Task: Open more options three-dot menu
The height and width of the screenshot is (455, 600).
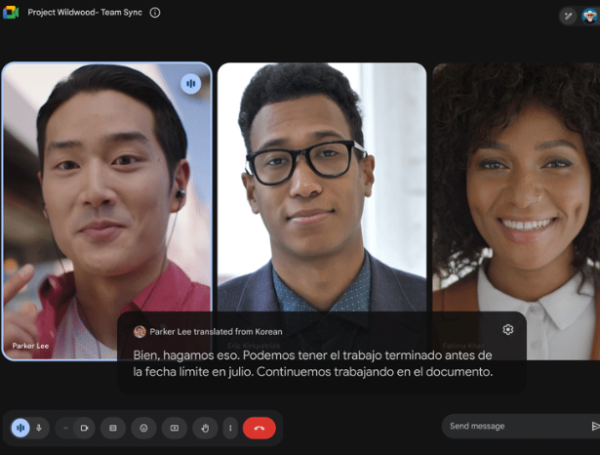Action: (230, 428)
